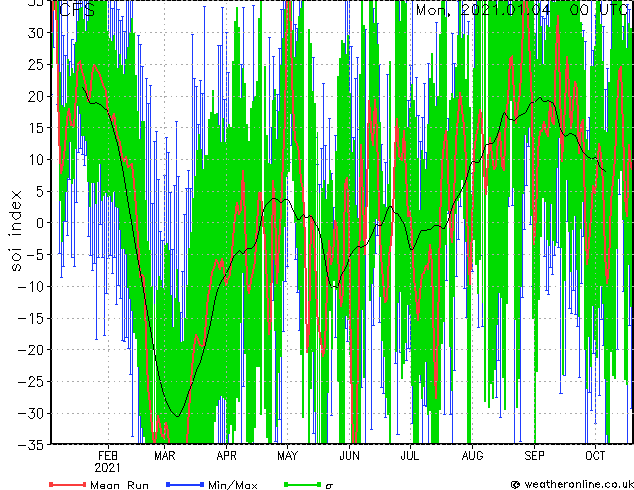
Task: Open the weatheronline.co.uk credit
Action: click(571, 484)
